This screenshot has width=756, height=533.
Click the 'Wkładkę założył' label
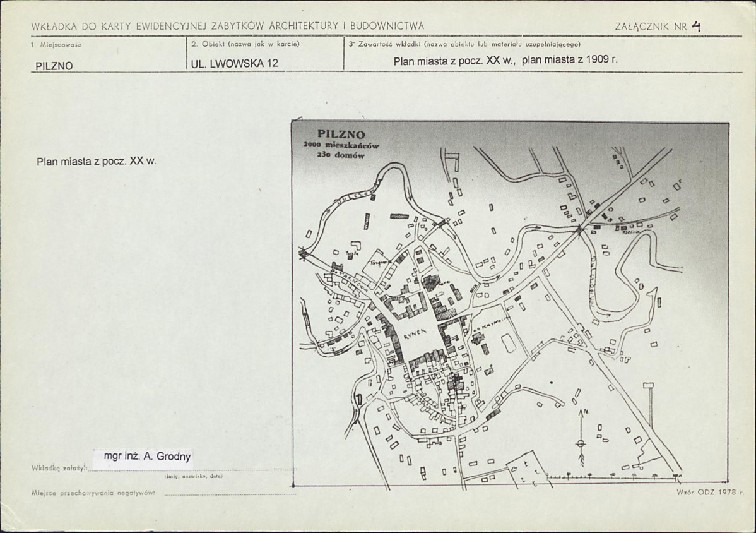(x=59, y=469)
